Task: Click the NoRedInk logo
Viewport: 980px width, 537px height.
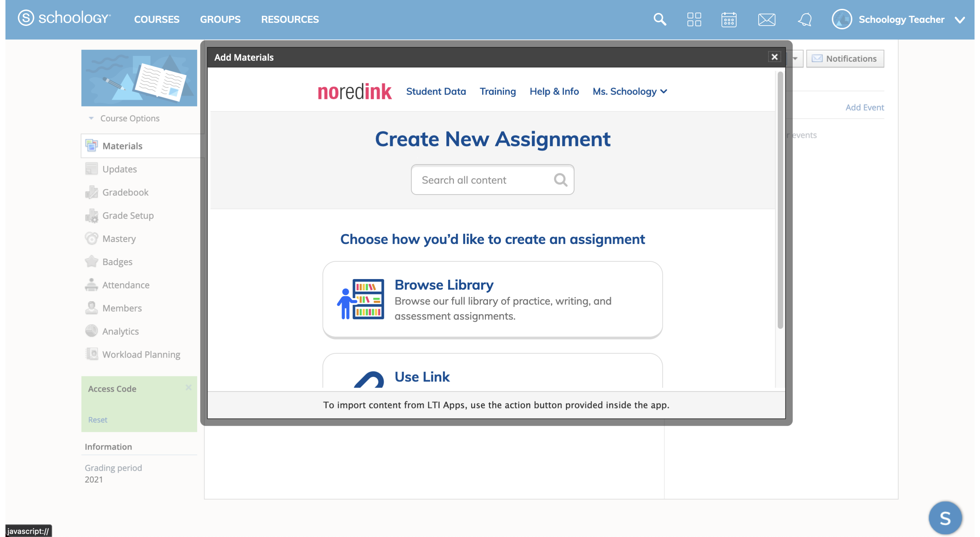Action: (354, 92)
